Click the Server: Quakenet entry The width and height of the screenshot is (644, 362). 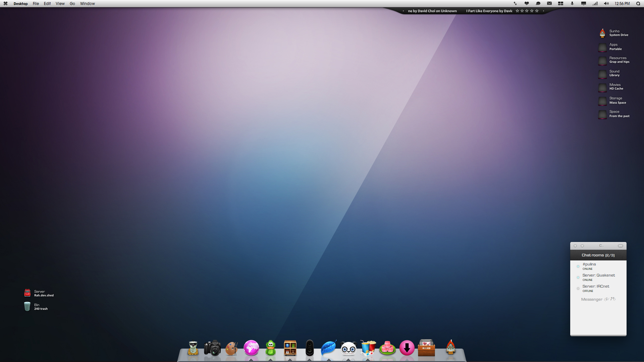[x=599, y=275]
